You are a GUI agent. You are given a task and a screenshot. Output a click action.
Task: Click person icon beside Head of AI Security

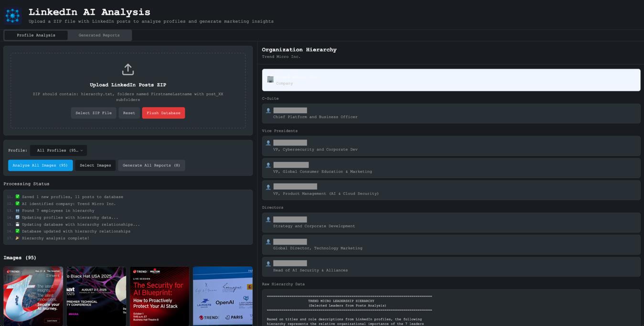[x=268, y=263]
